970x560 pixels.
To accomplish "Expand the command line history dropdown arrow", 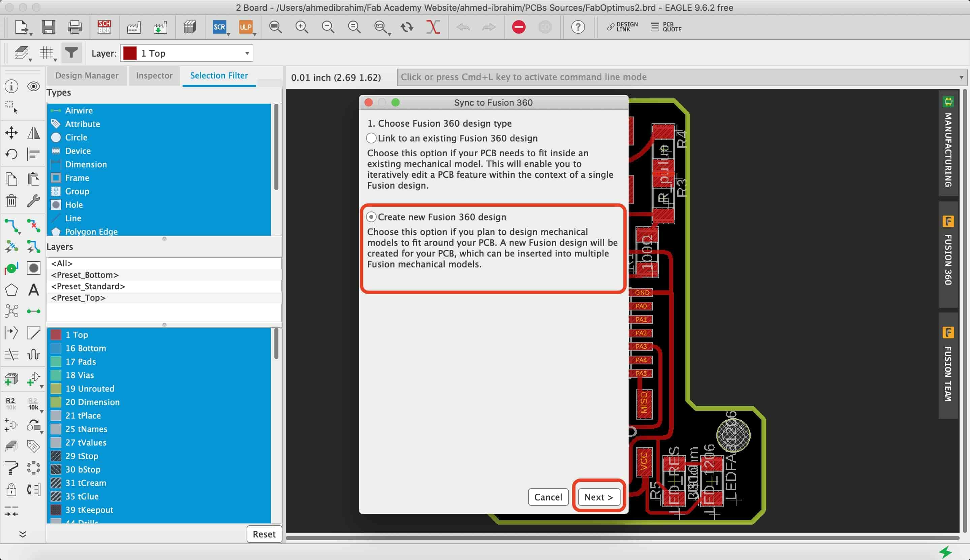I will coord(961,77).
